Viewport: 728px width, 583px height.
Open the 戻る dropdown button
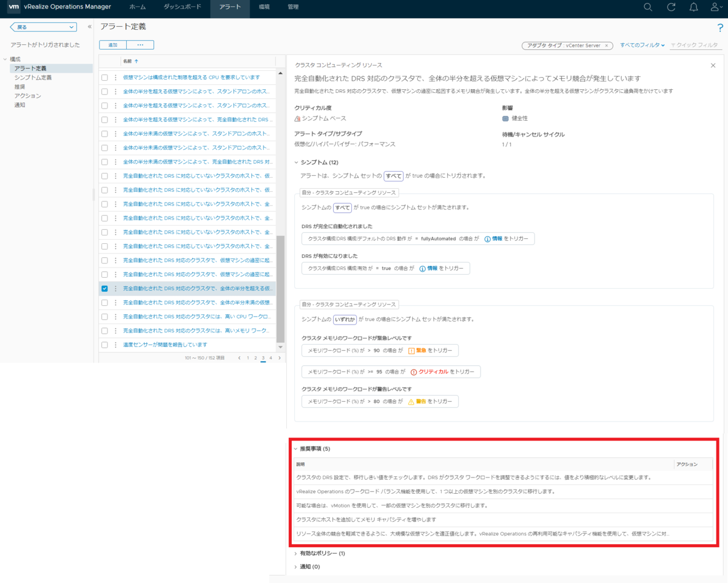tap(44, 27)
